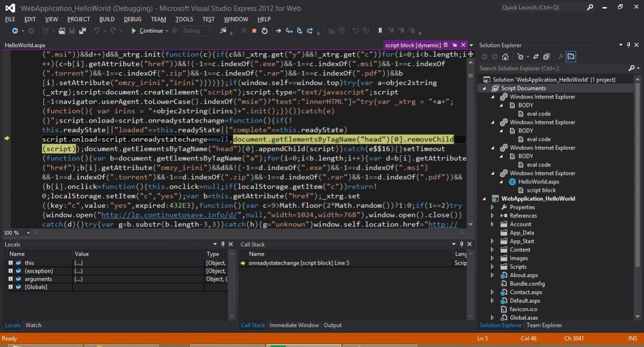Collapse the WebApplication_HelloWorld project node

click(x=484, y=198)
